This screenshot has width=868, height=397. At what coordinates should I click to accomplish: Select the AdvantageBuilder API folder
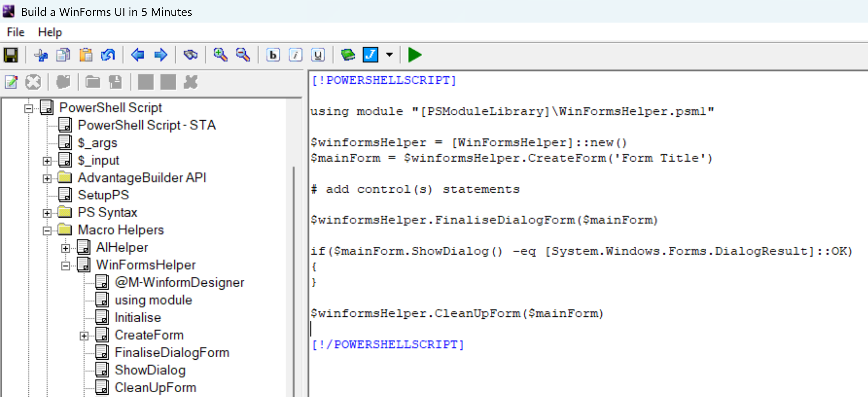point(142,177)
